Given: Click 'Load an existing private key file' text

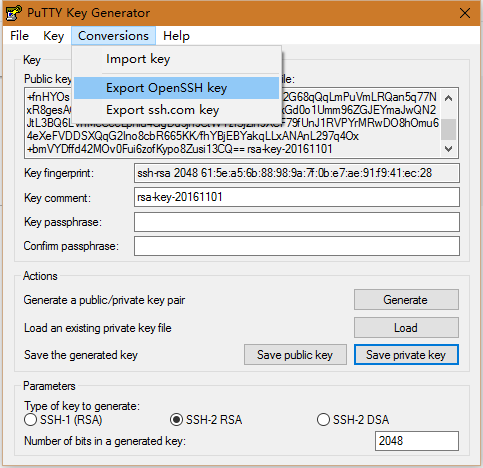Looking at the screenshot, I should (x=98, y=328).
